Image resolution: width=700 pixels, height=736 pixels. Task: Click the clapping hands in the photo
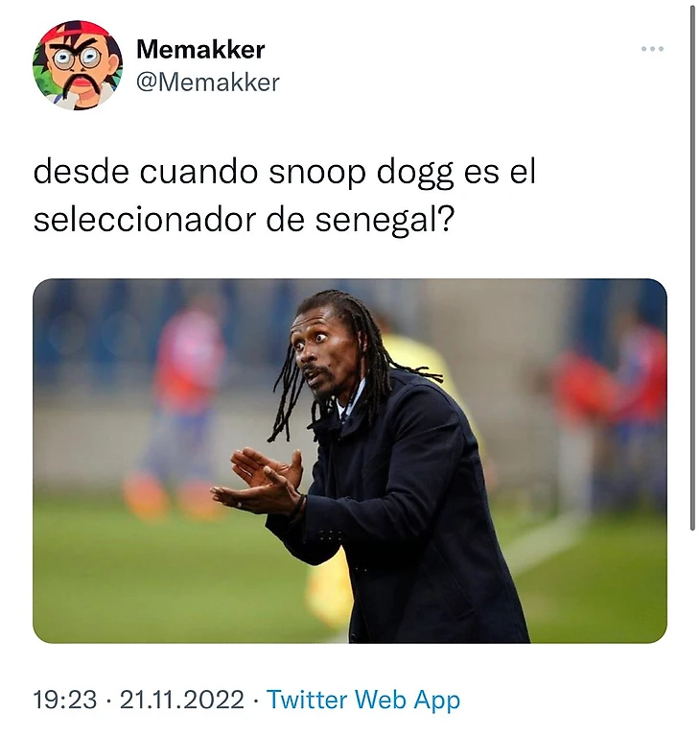point(261,483)
